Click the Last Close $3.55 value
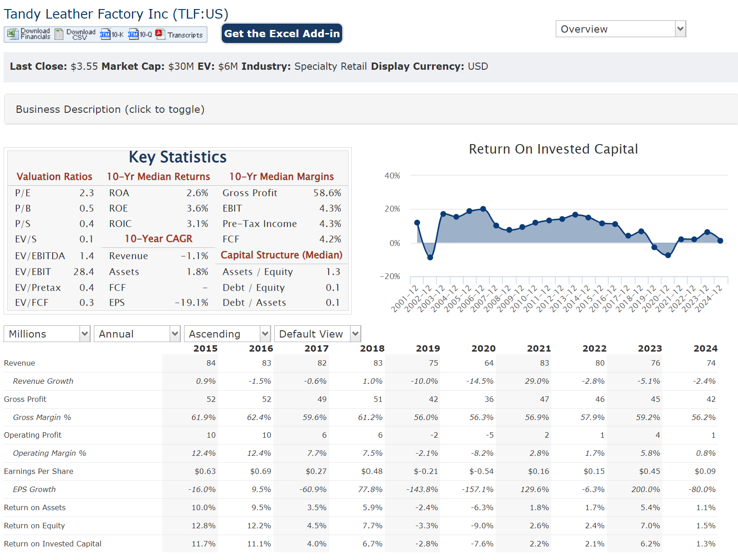 click(84, 66)
